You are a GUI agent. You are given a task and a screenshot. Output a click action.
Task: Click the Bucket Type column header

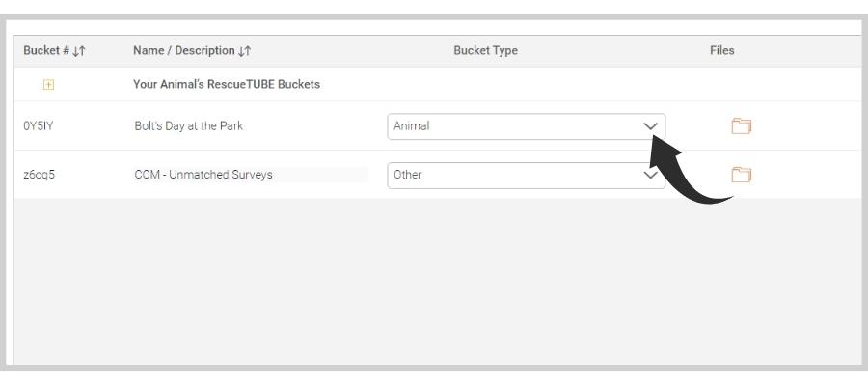click(x=485, y=50)
